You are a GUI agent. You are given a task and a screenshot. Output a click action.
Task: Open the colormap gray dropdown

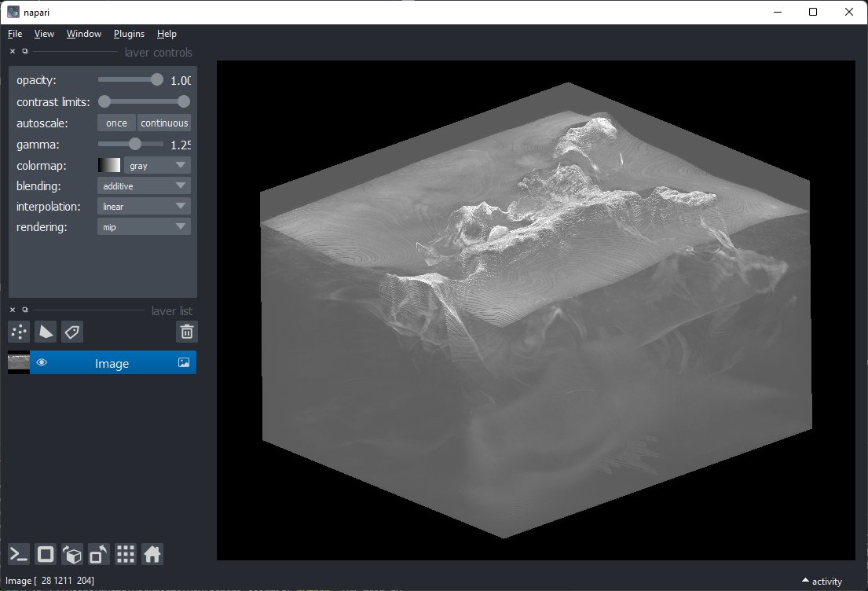click(x=157, y=165)
